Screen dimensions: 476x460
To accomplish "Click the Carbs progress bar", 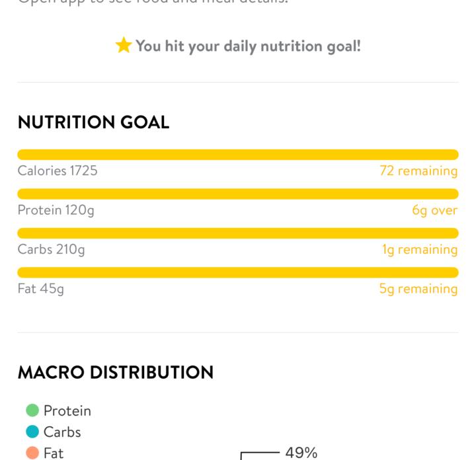I will pyautogui.click(x=238, y=233).
